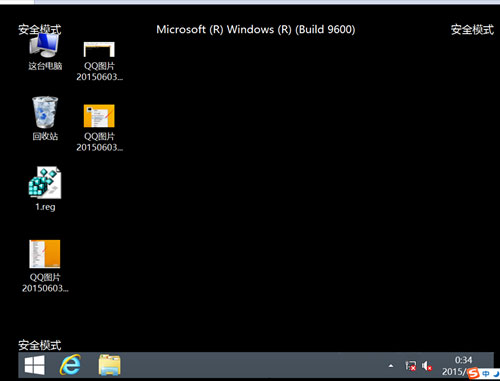The width and height of the screenshot is (500, 381).
Task: Click the Sogou input method S icon
Action: click(473, 374)
